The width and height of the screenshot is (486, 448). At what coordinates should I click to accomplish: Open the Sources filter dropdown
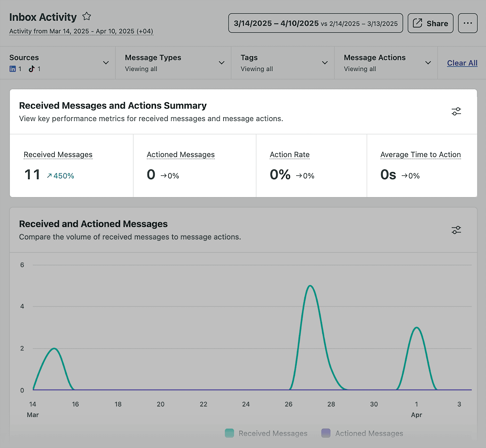click(x=106, y=63)
